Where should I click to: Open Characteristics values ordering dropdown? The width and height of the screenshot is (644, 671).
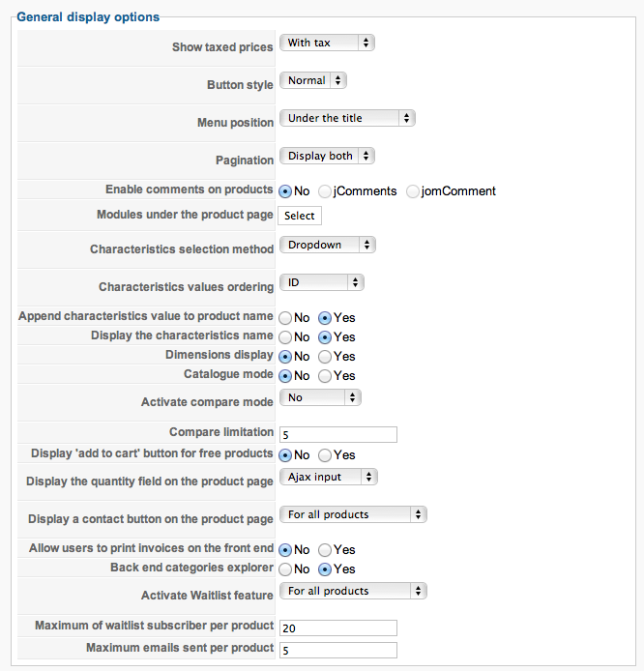321,282
